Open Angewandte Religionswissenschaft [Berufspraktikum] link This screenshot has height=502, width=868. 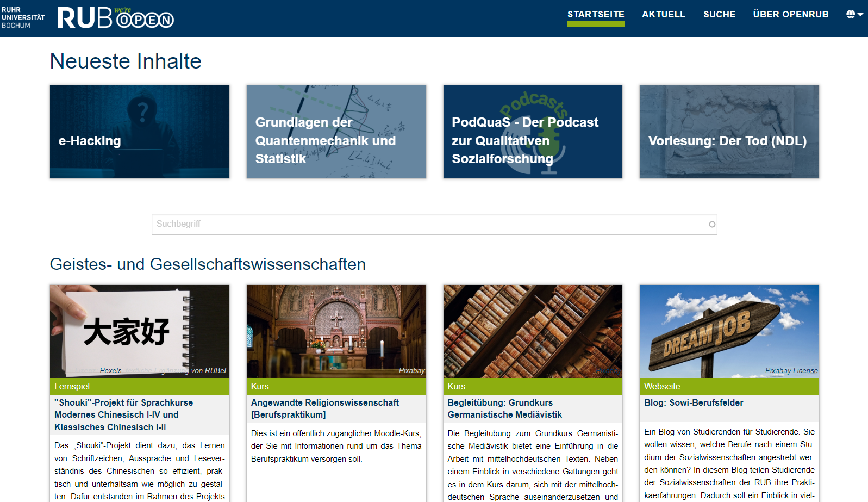point(325,408)
